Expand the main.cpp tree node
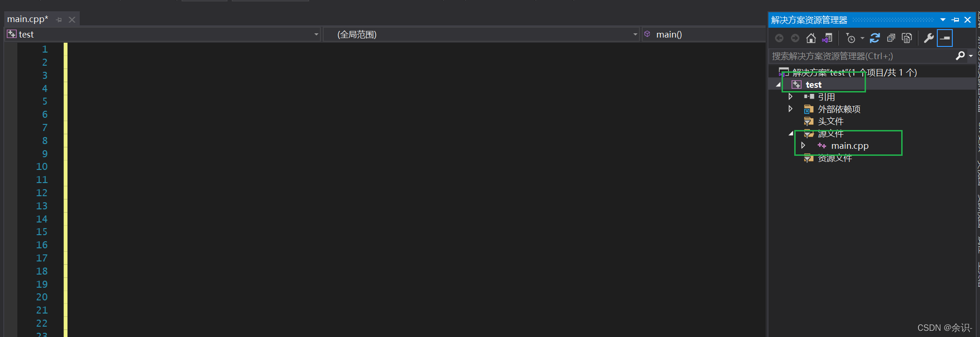Screen dimensions: 980x337 click(x=803, y=146)
